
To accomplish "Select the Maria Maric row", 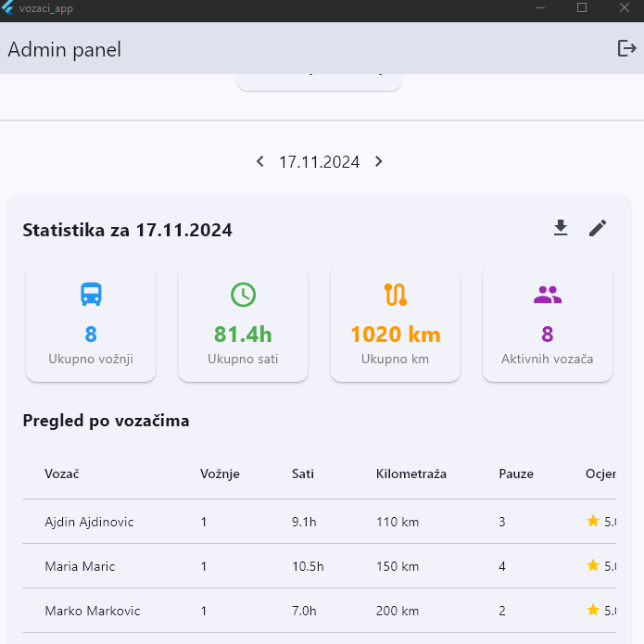I will [319, 566].
